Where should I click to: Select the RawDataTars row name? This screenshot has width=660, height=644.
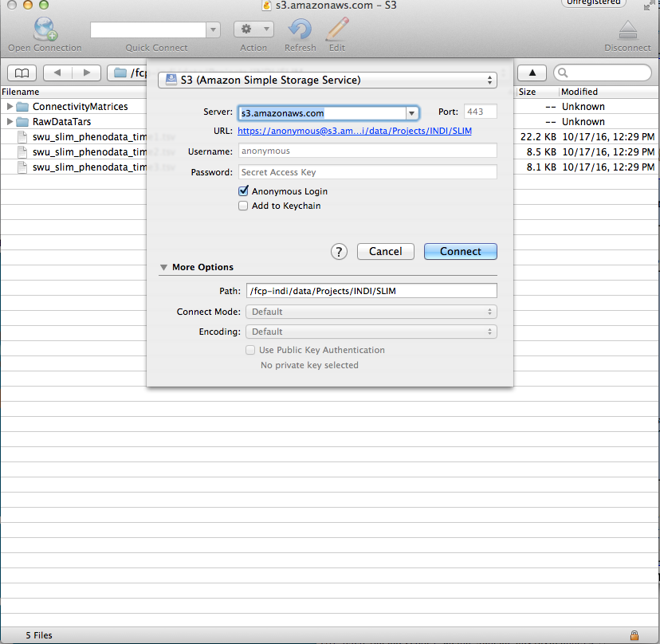point(62,122)
